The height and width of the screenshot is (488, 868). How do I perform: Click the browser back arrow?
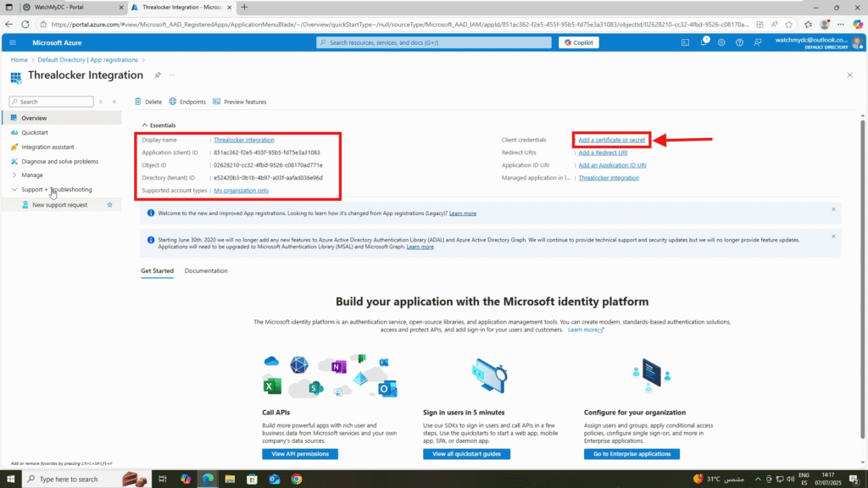click(8, 25)
